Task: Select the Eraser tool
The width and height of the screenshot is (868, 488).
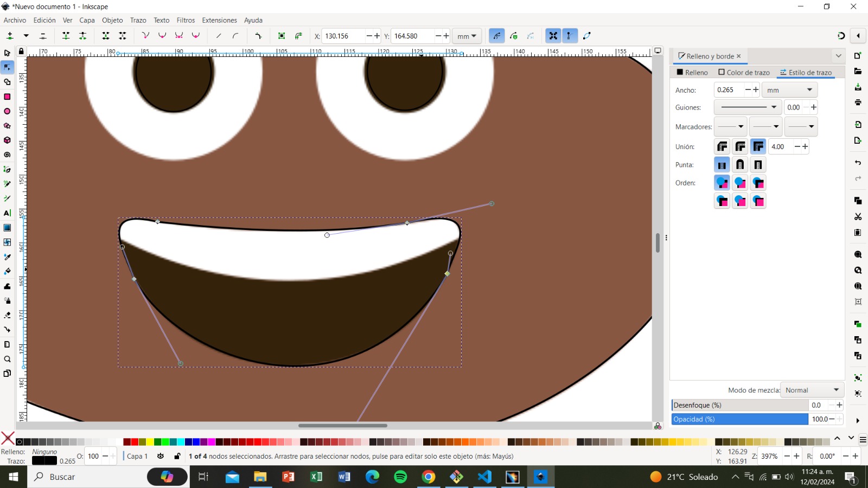Action: coord(7,315)
